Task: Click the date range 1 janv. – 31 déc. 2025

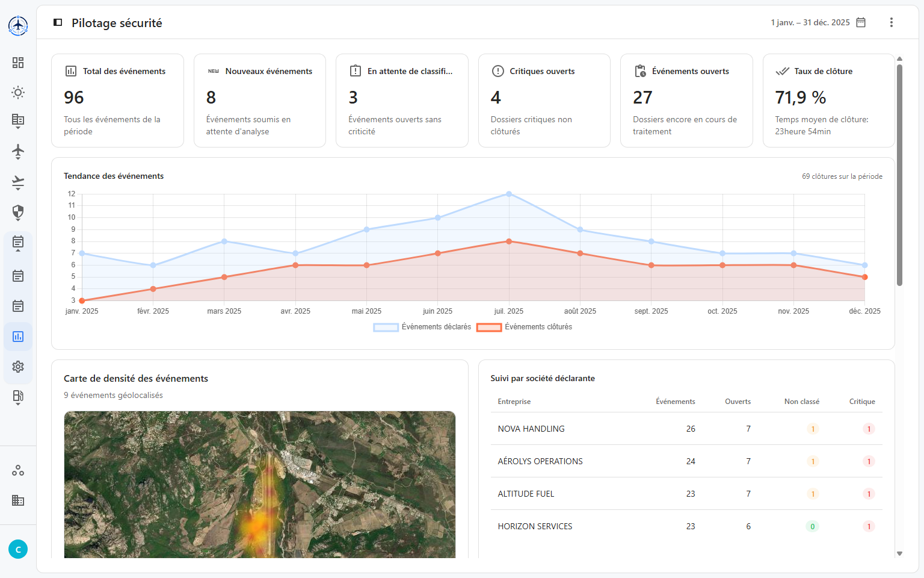Action: (810, 22)
